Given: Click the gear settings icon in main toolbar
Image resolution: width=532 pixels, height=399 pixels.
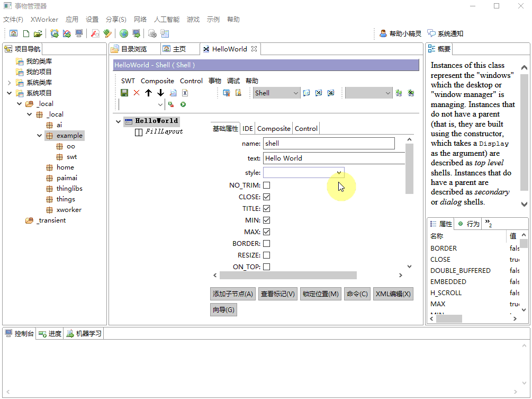Looking at the screenshot, I should point(152,33).
